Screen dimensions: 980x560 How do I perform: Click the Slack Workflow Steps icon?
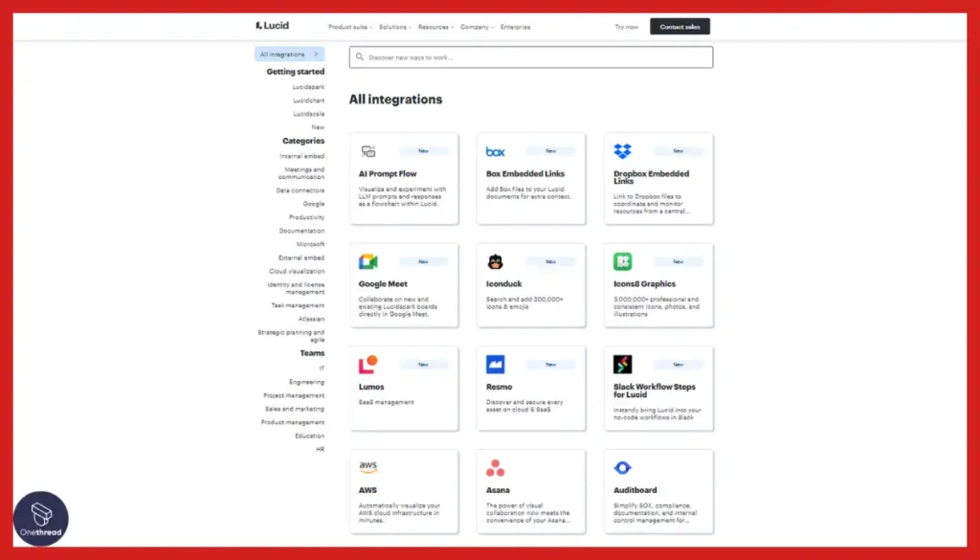pyautogui.click(x=622, y=364)
